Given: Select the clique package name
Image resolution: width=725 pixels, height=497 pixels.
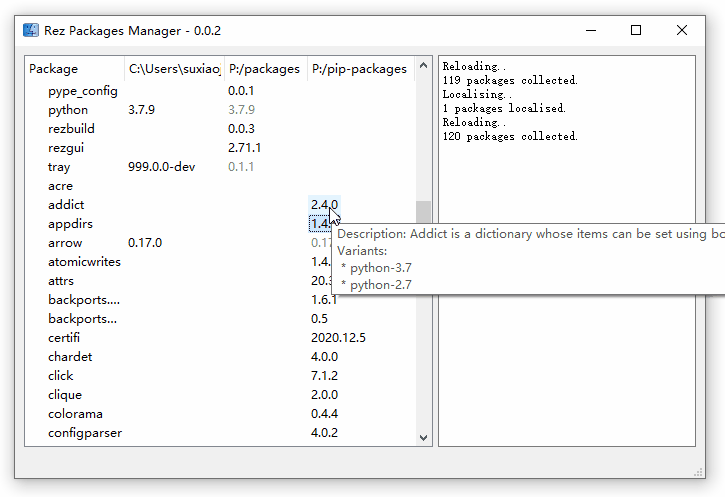Looking at the screenshot, I should click(x=65, y=395).
